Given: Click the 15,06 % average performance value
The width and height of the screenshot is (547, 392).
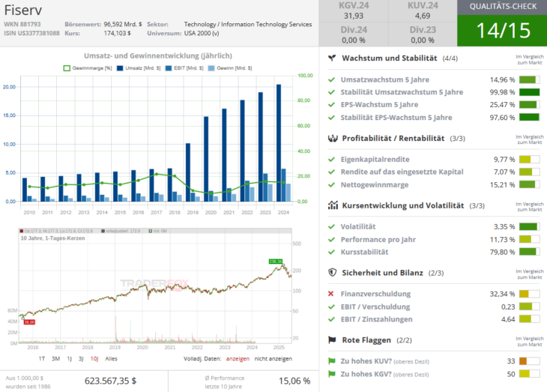Looking at the screenshot, I should pyautogui.click(x=294, y=381).
